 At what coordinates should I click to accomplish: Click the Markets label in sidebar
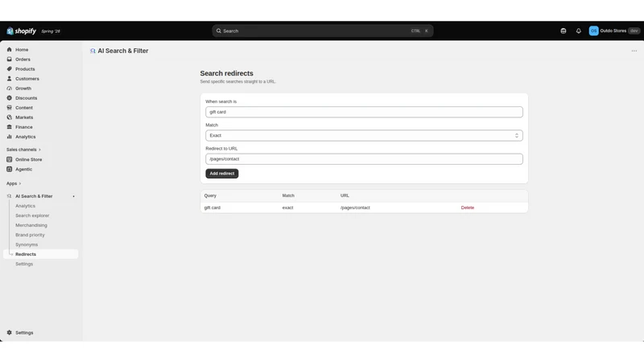point(24,117)
